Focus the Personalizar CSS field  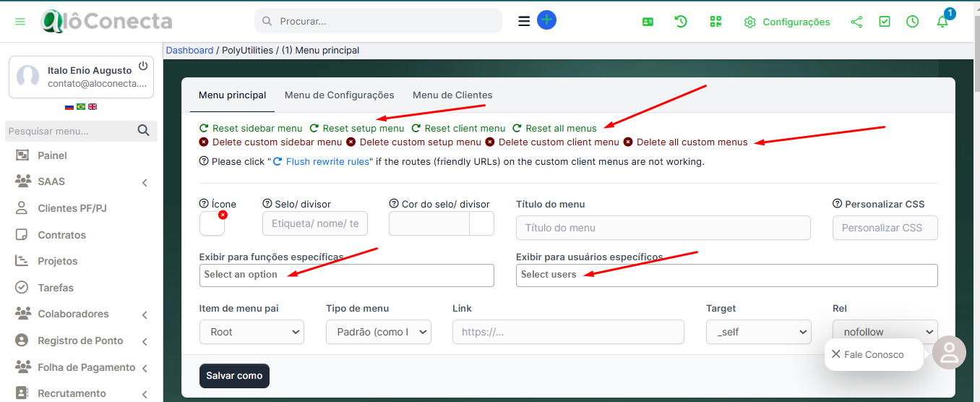pos(885,228)
